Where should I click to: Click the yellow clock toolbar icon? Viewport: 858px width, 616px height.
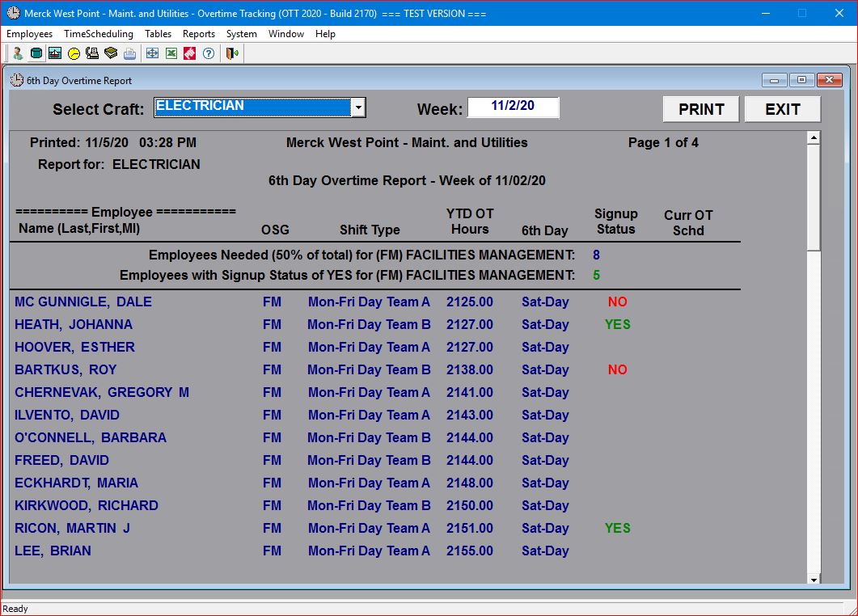click(74, 53)
